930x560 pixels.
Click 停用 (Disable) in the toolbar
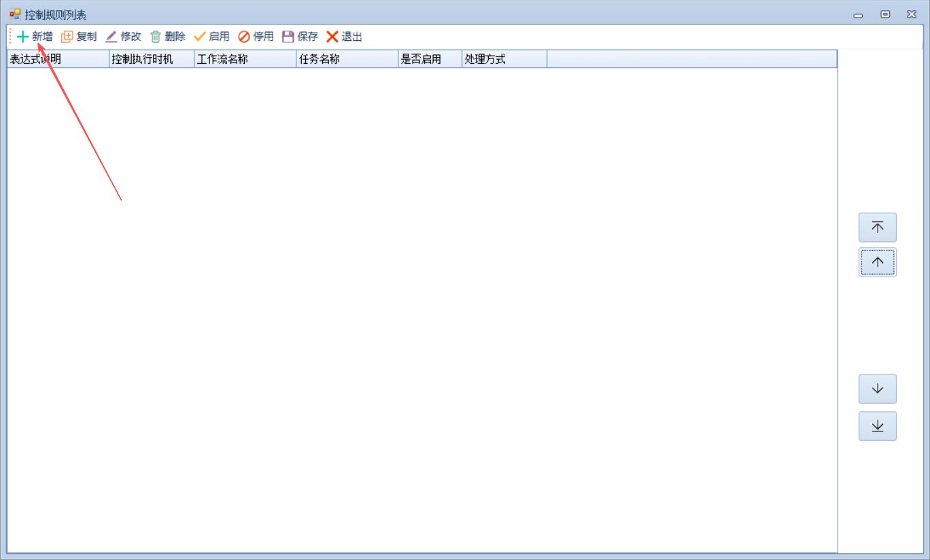point(256,37)
